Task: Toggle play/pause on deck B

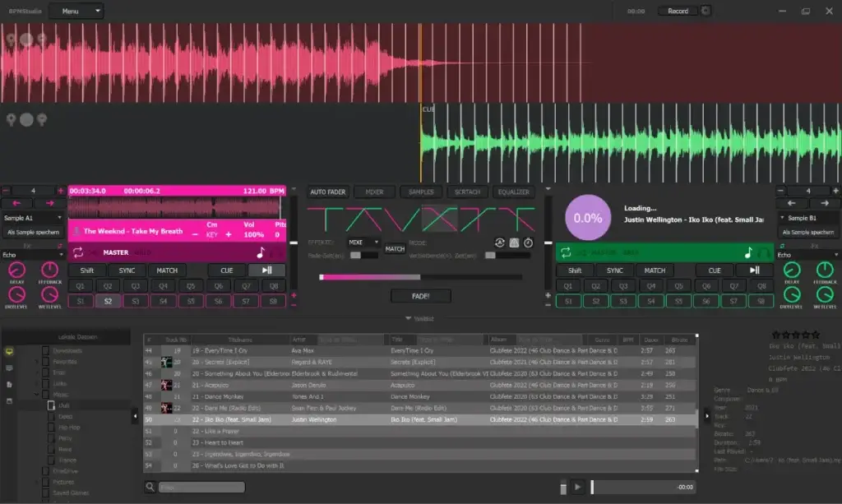Action: click(755, 270)
